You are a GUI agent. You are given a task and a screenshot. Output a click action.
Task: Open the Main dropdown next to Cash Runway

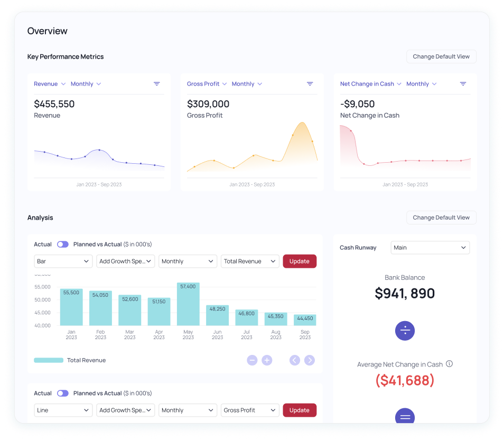tap(430, 247)
